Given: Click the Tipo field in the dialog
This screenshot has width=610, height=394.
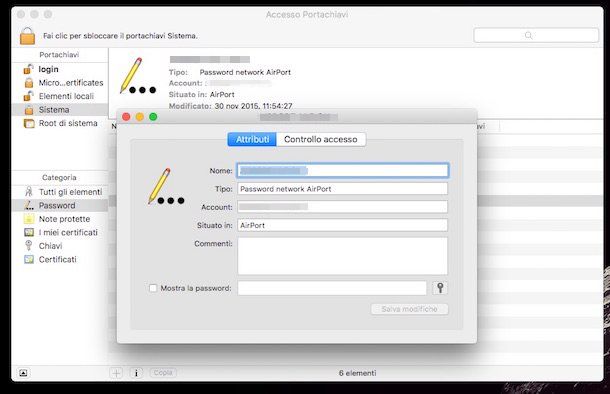Looking at the screenshot, I should click(342, 189).
